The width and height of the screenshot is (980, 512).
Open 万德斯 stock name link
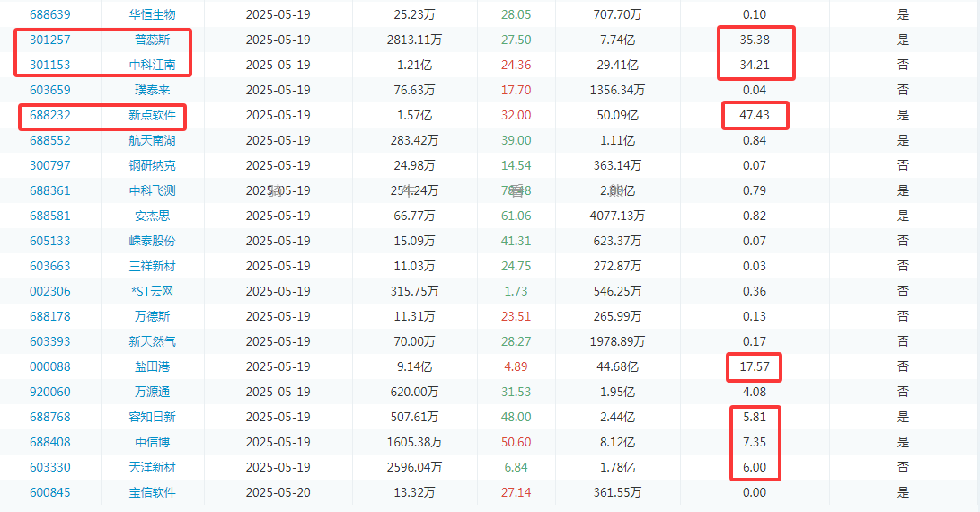152,316
